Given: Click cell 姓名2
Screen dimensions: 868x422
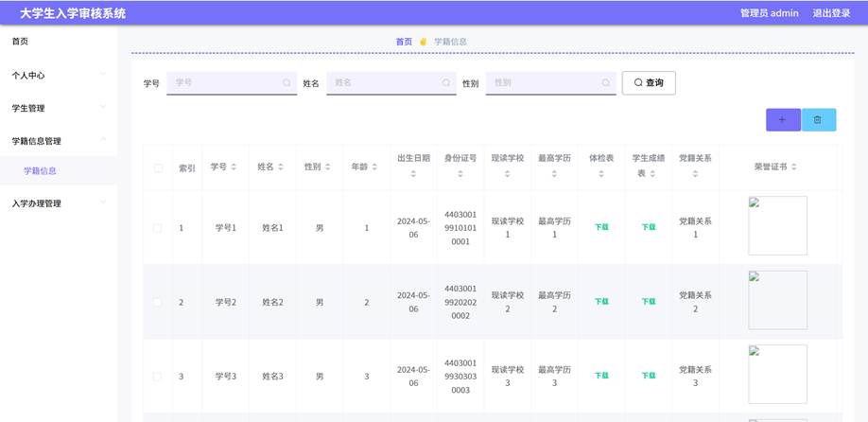Looking at the screenshot, I should [273, 303].
